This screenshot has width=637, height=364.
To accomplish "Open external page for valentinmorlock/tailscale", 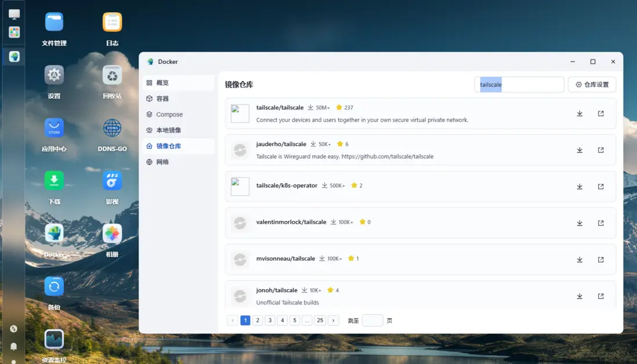I will (600, 223).
